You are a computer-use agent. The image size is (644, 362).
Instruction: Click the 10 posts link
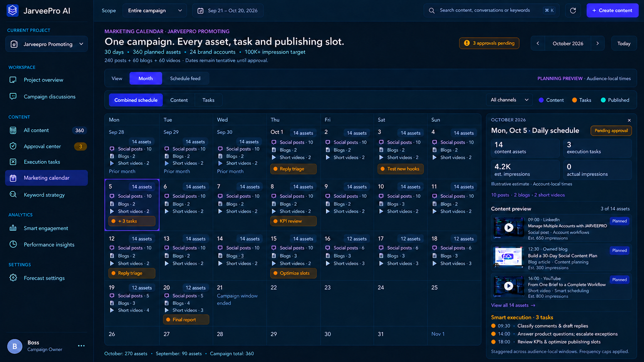pos(500,195)
